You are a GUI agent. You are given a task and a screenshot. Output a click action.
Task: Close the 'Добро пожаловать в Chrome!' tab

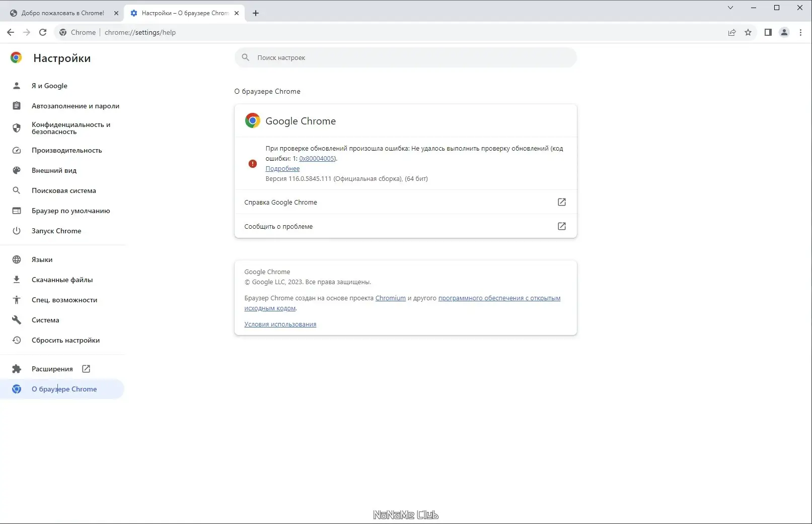[x=116, y=13]
